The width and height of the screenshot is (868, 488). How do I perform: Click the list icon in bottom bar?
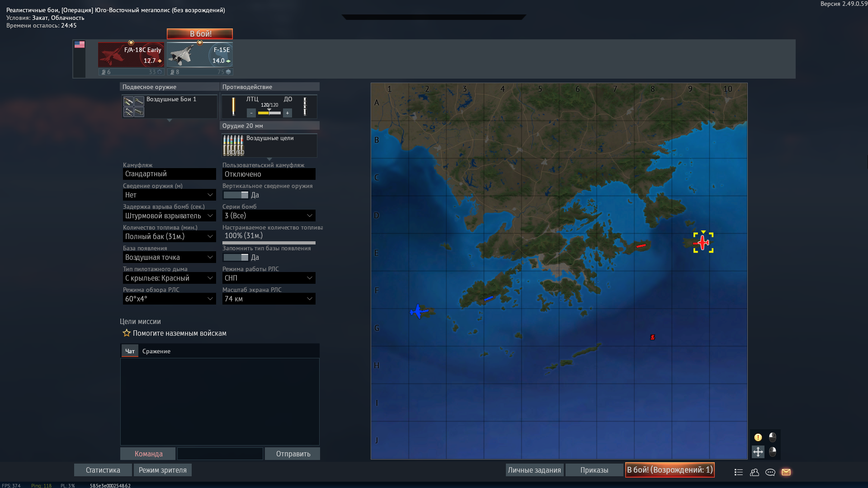click(x=738, y=472)
